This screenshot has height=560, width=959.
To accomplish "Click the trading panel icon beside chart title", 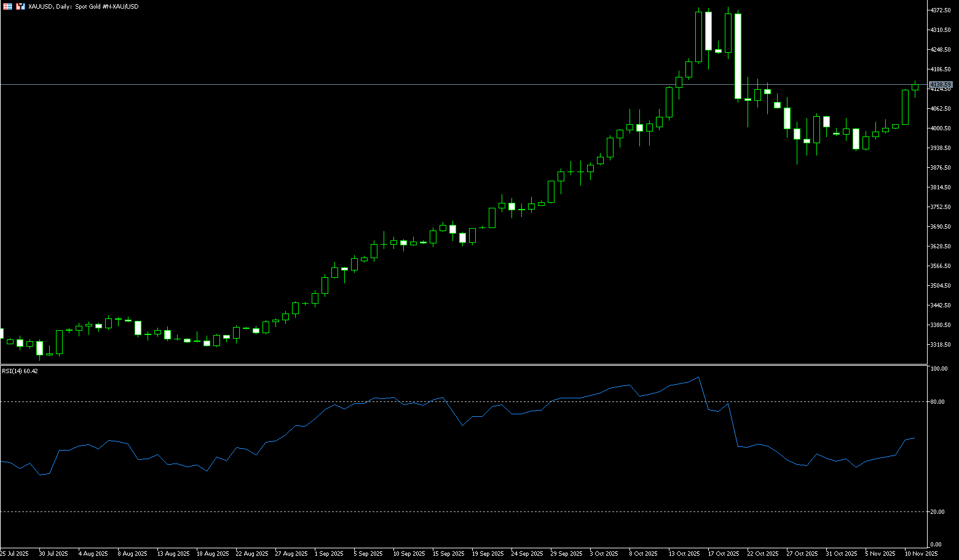I will [x=21, y=6].
